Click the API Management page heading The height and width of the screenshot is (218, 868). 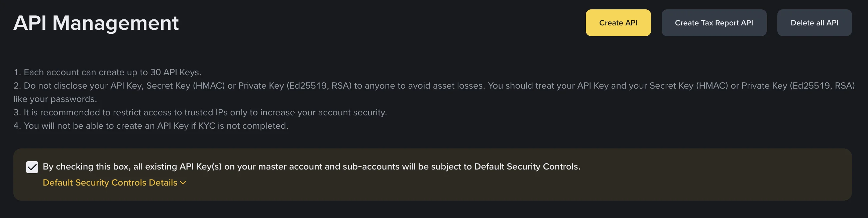pyautogui.click(x=97, y=23)
